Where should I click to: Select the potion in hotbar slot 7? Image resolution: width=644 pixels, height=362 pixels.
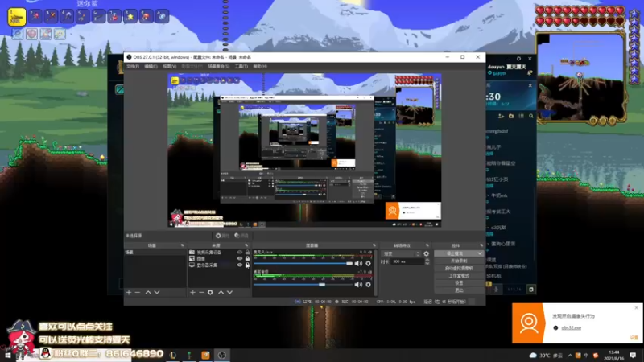[114, 16]
